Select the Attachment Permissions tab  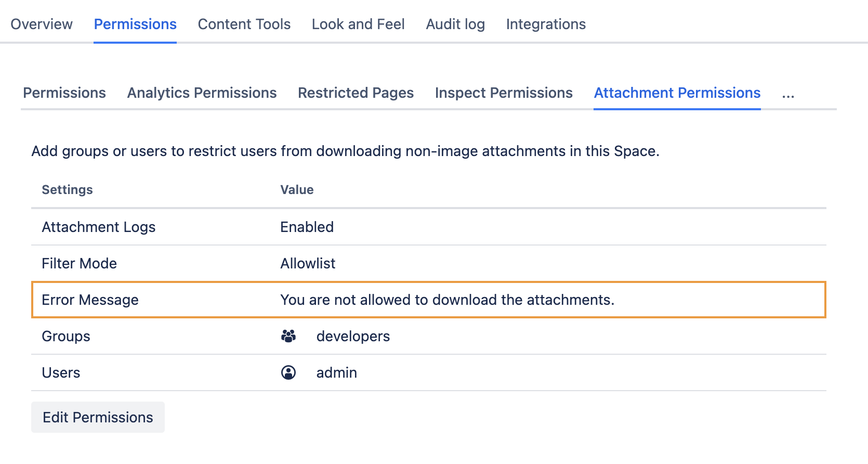pyautogui.click(x=677, y=93)
